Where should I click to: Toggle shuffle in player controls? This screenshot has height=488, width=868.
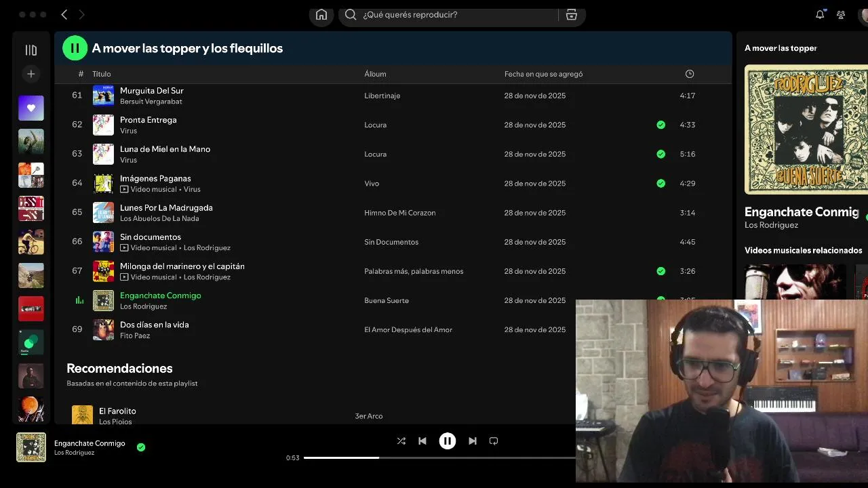pyautogui.click(x=401, y=441)
